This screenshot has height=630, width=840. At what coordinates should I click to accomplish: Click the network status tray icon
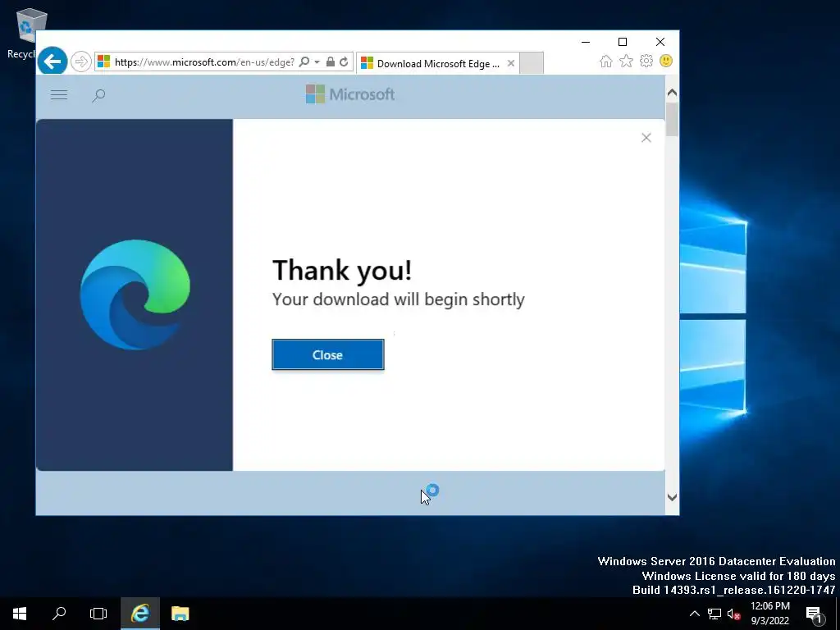(x=714, y=614)
